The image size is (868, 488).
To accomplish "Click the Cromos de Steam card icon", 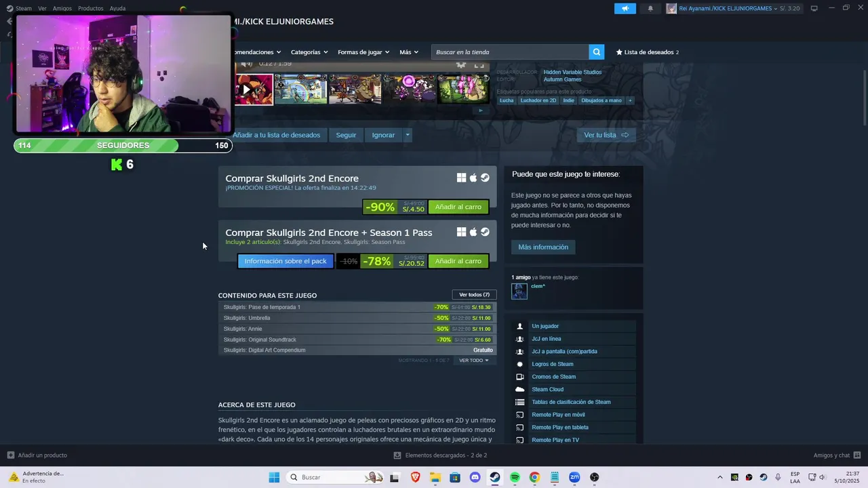I will pos(520,377).
